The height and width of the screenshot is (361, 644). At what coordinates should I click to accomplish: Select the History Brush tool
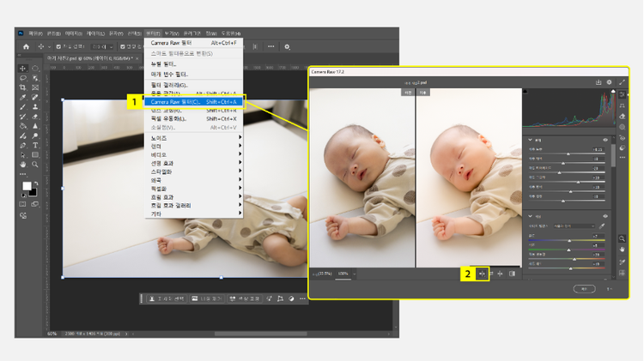[x=22, y=117]
